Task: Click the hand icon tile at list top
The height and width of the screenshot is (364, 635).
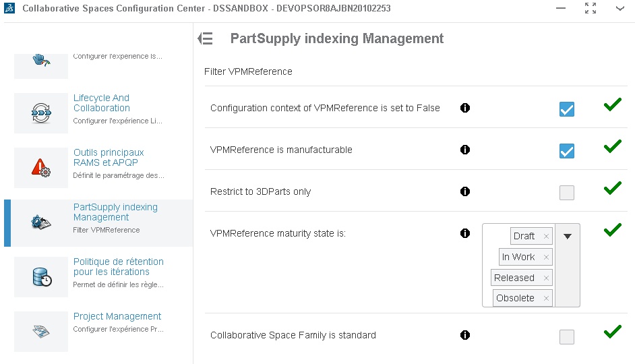Action: 41,66
